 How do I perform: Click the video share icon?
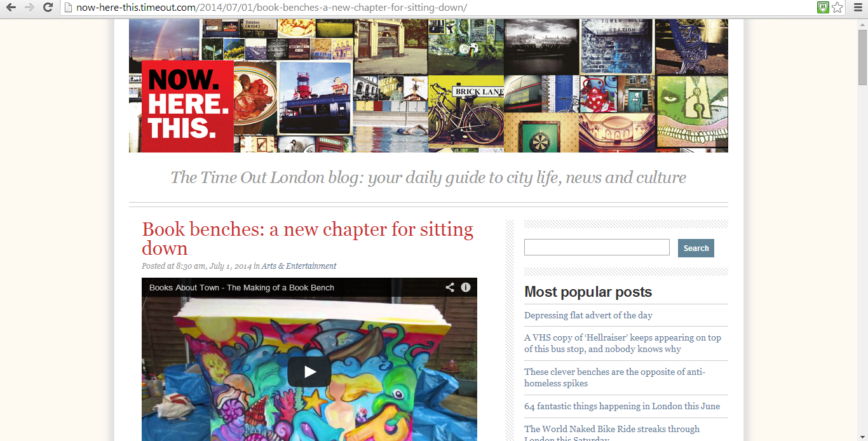coord(450,287)
